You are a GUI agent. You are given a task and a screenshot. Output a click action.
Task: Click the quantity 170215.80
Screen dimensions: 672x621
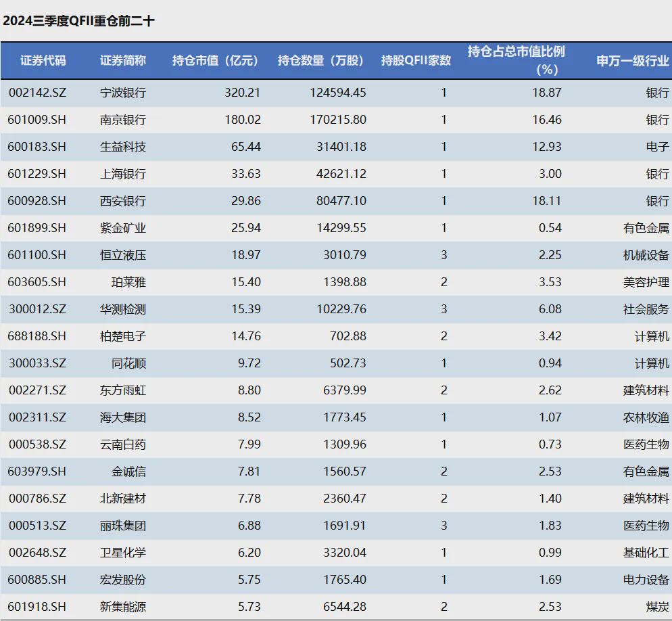point(338,120)
